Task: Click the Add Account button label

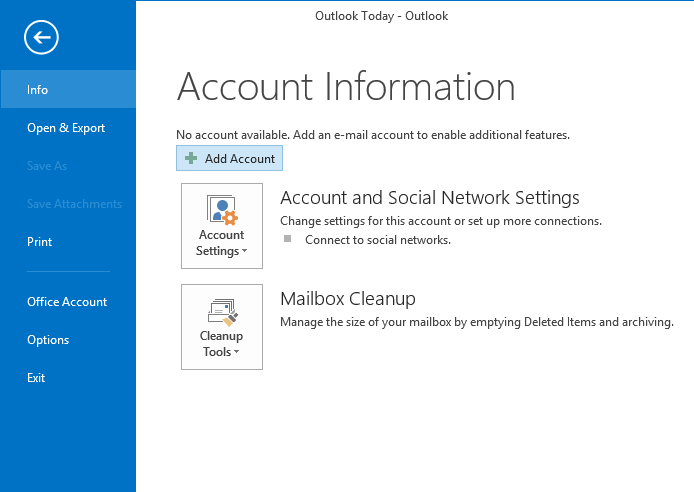Action: point(239,158)
